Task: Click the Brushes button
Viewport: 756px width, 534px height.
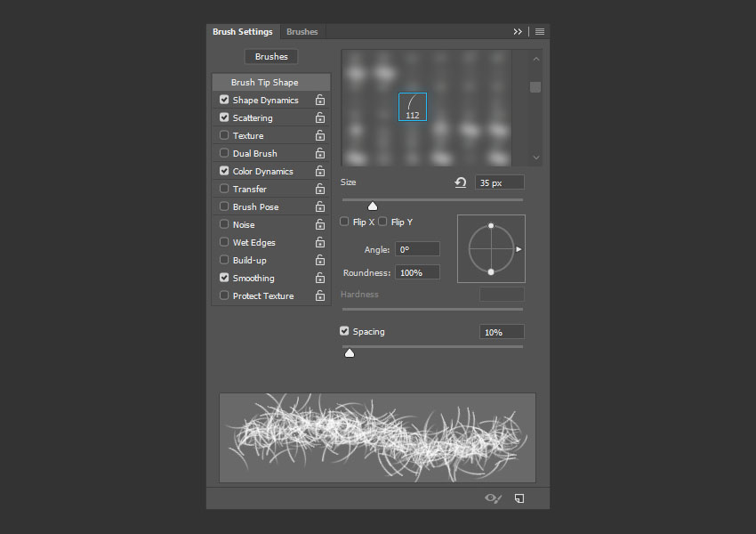Action: pyautogui.click(x=271, y=56)
